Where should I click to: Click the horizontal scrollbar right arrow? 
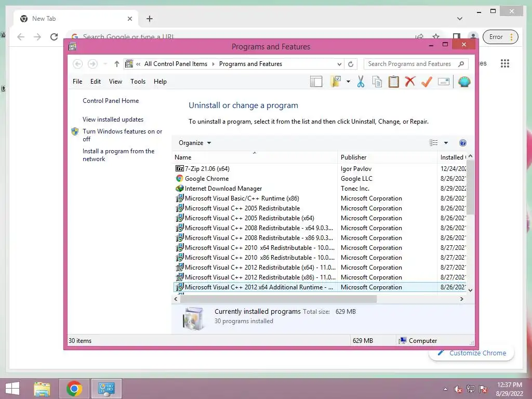click(x=461, y=299)
